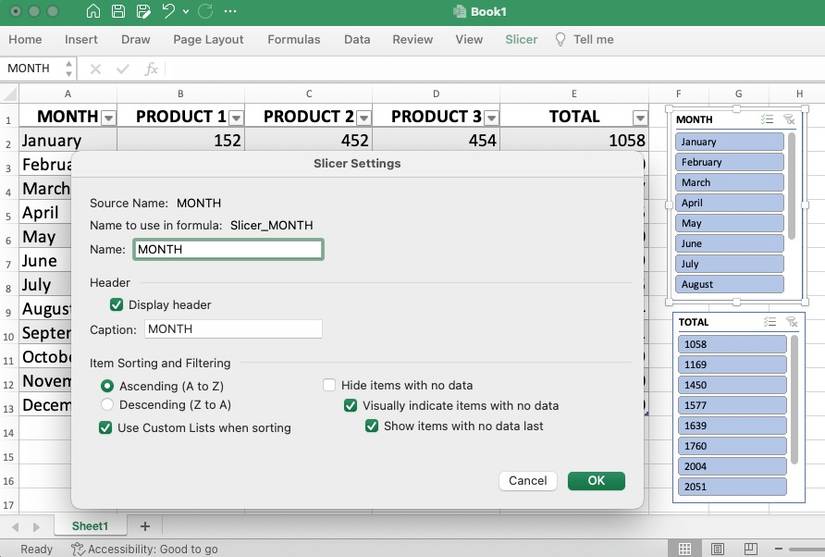Switch to the Slicer ribbon tab

(521, 40)
